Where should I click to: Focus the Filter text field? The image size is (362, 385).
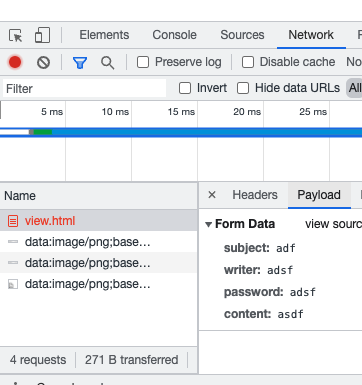point(85,89)
